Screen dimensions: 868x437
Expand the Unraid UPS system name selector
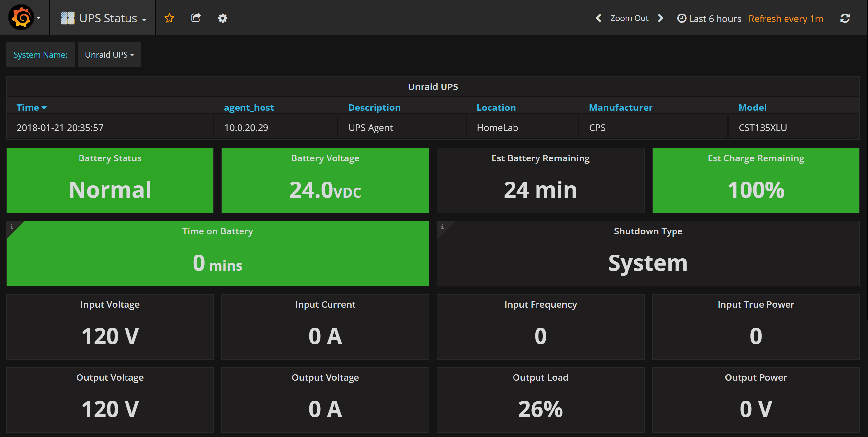tap(109, 55)
